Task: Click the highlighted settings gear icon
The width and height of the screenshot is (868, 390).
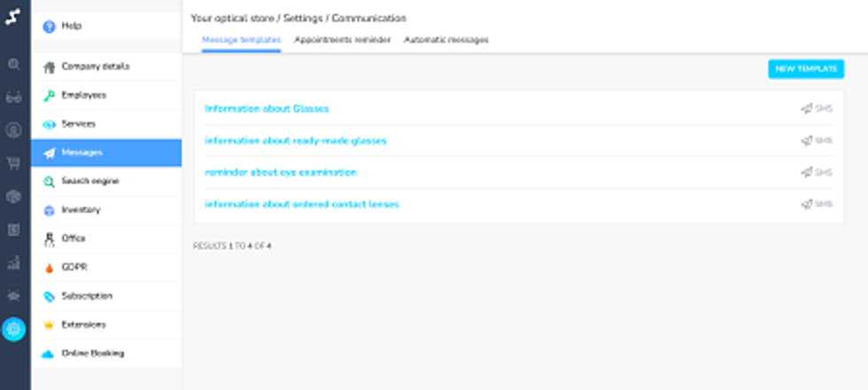Action: click(x=14, y=329)
